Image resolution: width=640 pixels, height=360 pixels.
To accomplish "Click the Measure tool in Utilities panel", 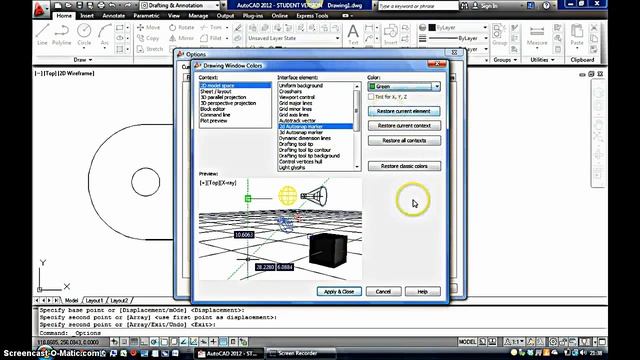I will click(537, 35).
